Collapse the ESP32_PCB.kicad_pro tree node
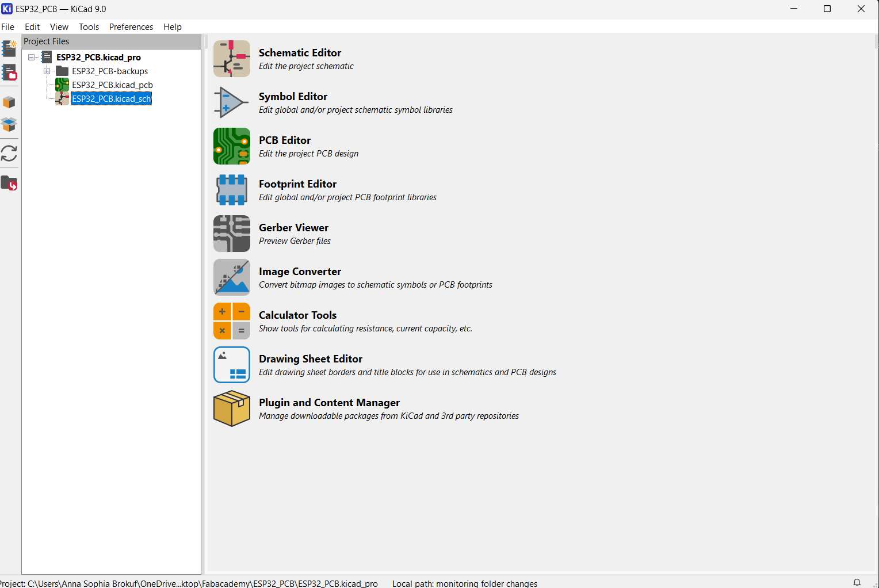Viewport: 879px width, 588px height. [x=32, y=58]
